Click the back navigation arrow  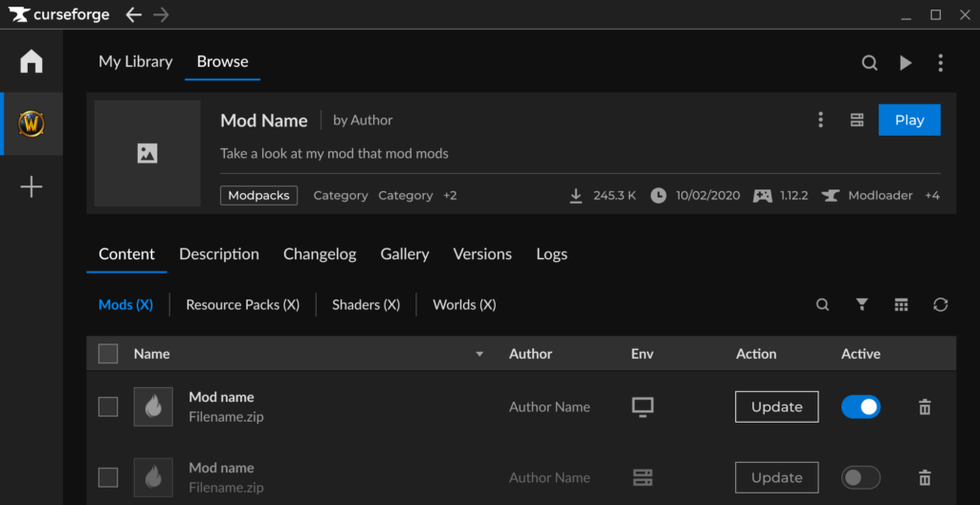click(x=134, y=14)
